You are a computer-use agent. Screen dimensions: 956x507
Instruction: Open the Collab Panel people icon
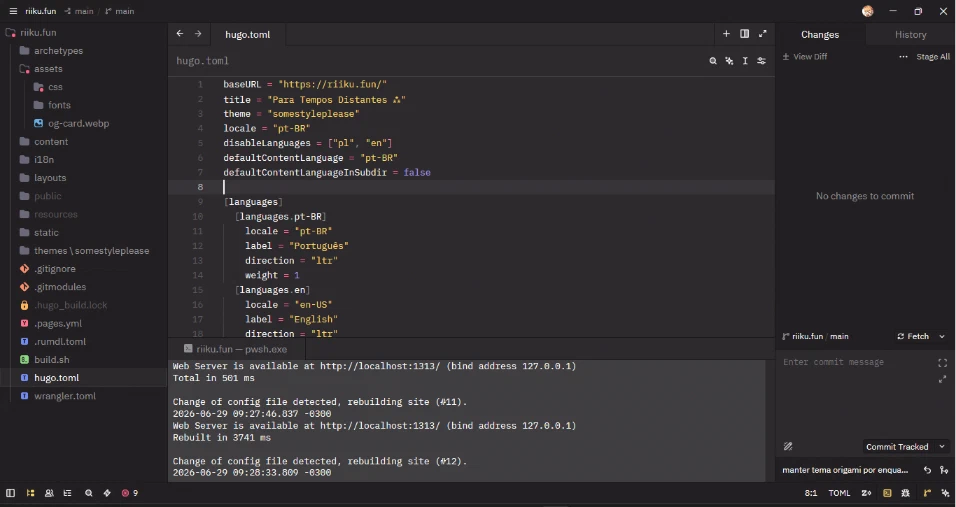point(49,493)
